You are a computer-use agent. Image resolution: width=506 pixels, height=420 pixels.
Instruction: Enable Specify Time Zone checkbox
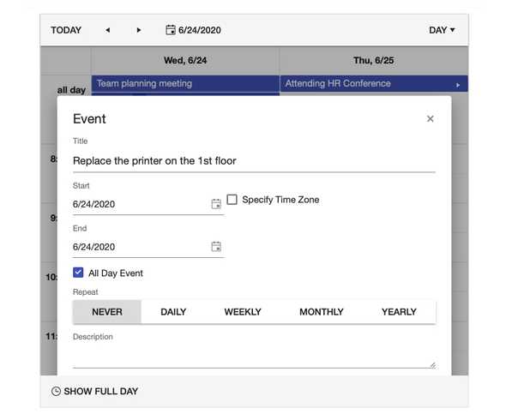pyautogui.click(x=232, y=200)
